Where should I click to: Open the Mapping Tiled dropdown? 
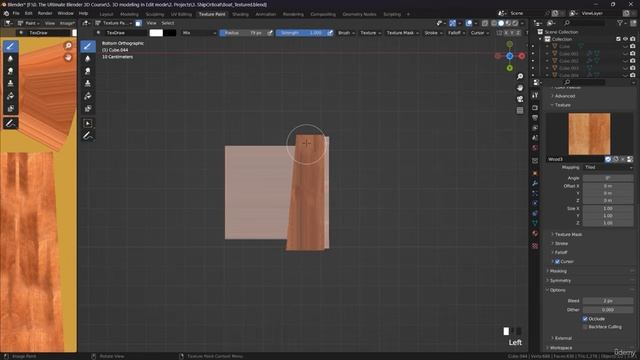608,167
